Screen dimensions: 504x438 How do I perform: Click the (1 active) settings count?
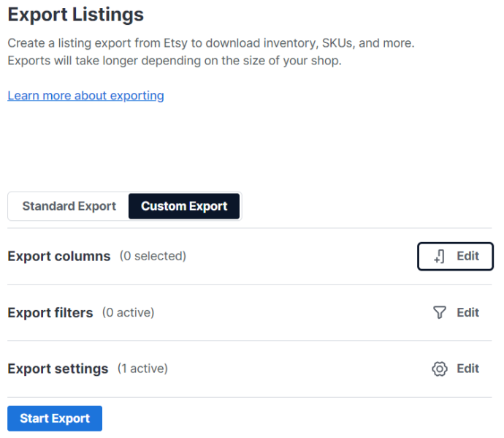[x=142, y=369]
